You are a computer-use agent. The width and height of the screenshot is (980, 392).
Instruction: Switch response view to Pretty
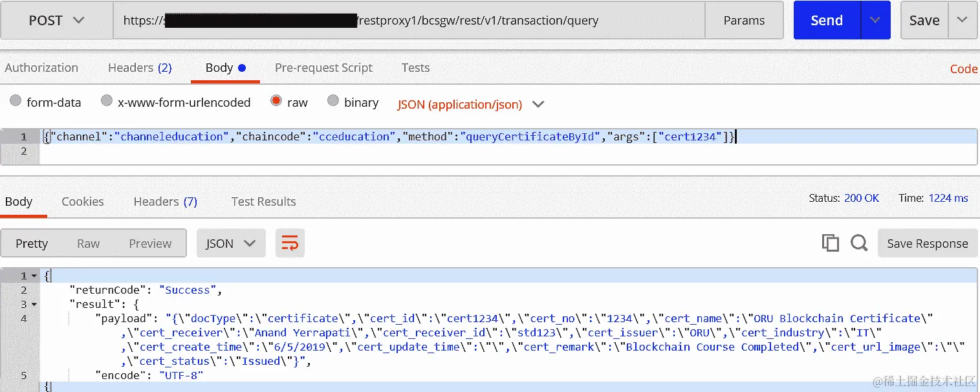click(x=32, y=243)
